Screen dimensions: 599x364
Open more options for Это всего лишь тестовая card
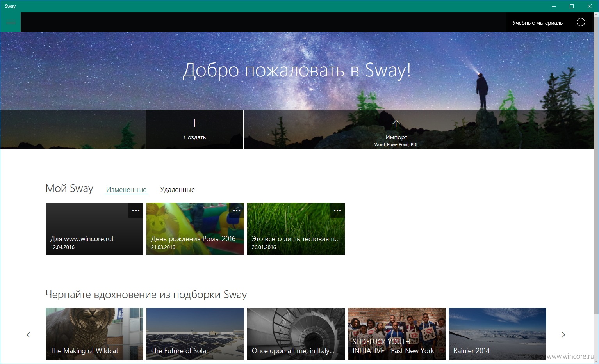tap(337, 210)
